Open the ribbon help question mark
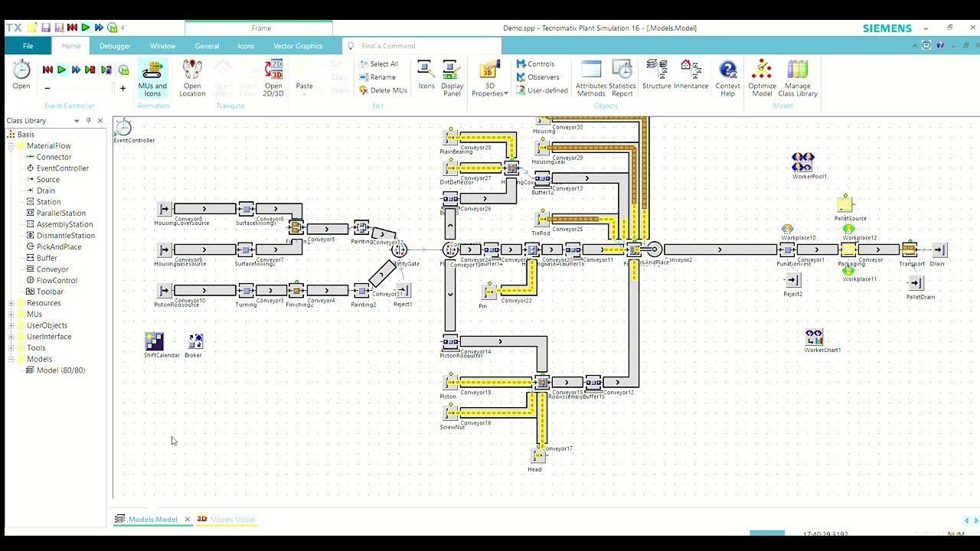The width and height of the screenshot is (980, 551). coord(940,46)
